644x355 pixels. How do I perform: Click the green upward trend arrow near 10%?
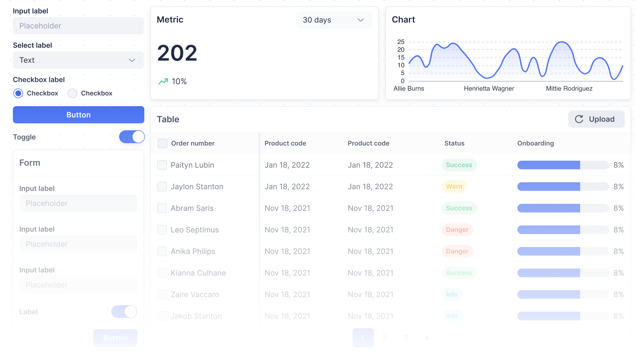163,81
